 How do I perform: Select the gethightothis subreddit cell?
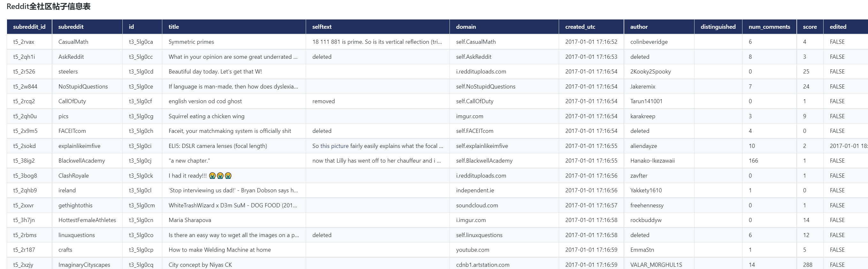click(x=87, y=205)
